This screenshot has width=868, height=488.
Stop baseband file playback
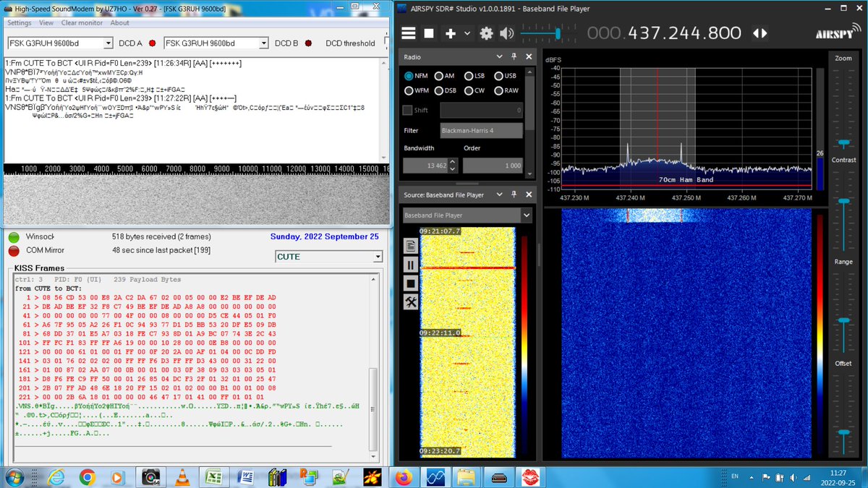point(411,283)
